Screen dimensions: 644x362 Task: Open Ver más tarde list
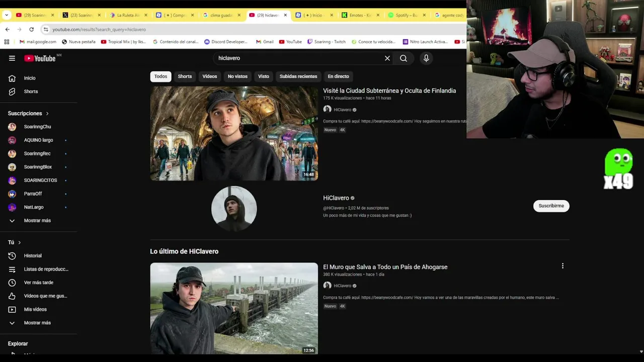(38, 283)
